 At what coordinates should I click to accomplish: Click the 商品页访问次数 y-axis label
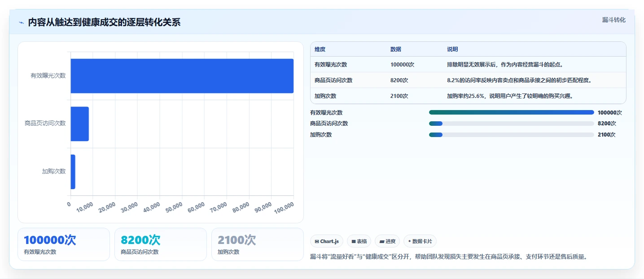pyautogui.click(x=45, y=123)
